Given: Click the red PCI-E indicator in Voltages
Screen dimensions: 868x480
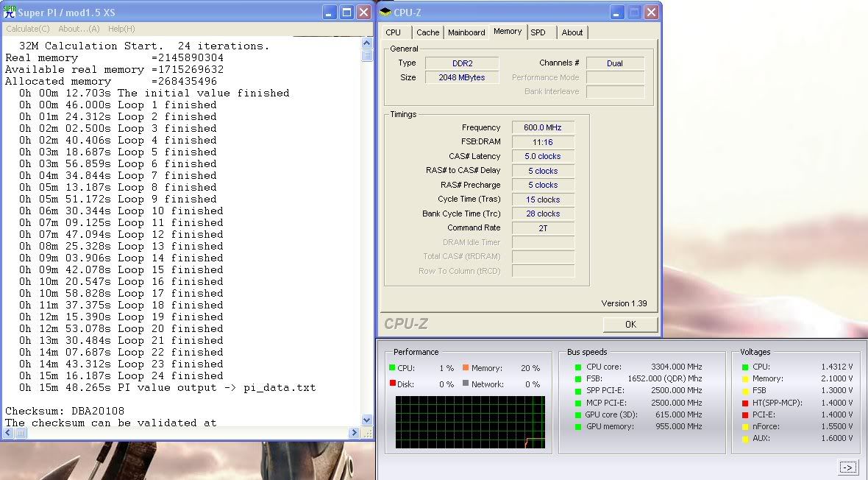Looking at the screenshot, I should click(745, 414).
